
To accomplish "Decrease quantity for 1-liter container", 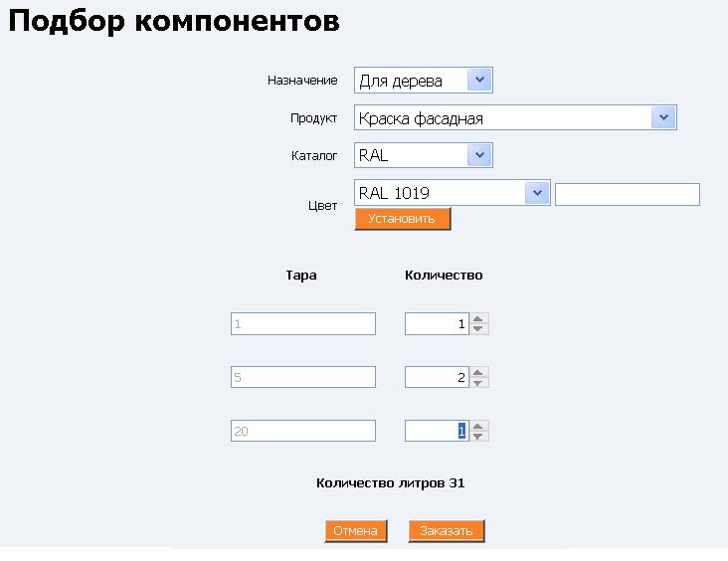I will coord(479,329).
